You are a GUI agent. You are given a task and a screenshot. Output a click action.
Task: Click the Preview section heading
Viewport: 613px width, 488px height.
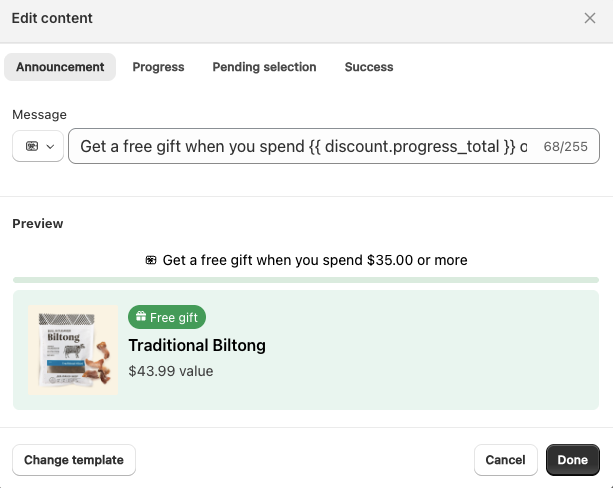tap(37, 224)
